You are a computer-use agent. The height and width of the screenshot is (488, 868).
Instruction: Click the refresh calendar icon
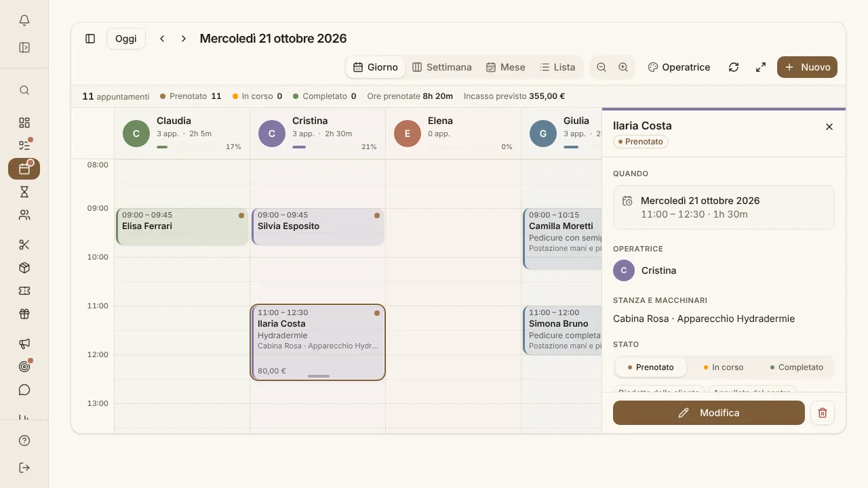(x=734, y=67)
